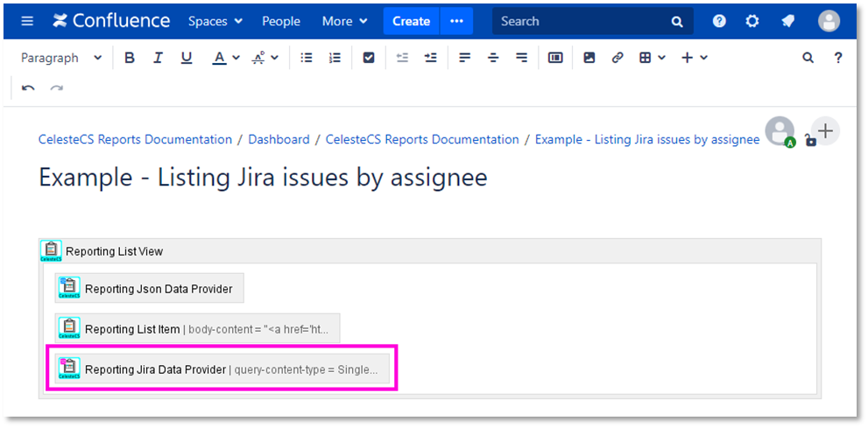Image resolution: width=868 pixels, height=428 pixels.
Task: Expand the more formatting dropdown arrow
Action: pyautogui.click(x=274, y=58)
